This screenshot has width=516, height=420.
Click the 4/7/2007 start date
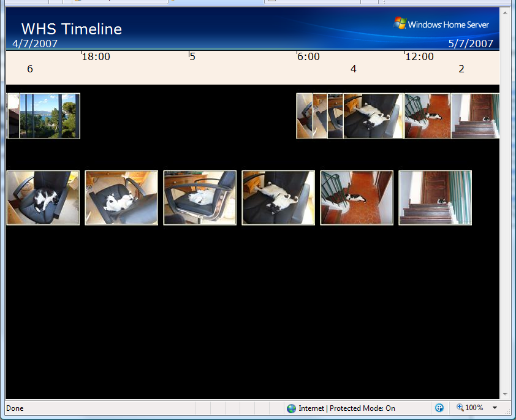point(35,44)
